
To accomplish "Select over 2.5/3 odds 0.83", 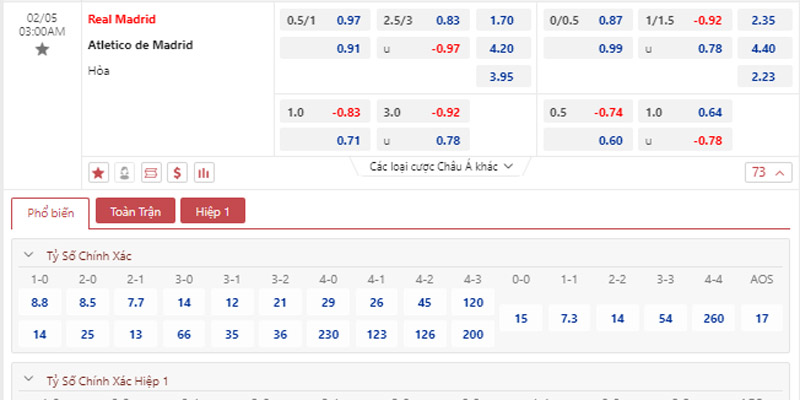I will click(423, 20).
